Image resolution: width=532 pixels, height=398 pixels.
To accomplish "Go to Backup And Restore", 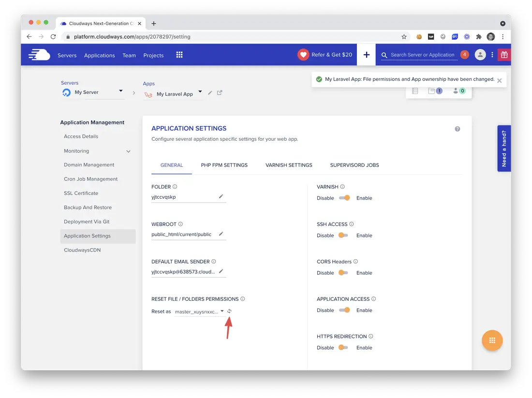I will coord(88,207).
